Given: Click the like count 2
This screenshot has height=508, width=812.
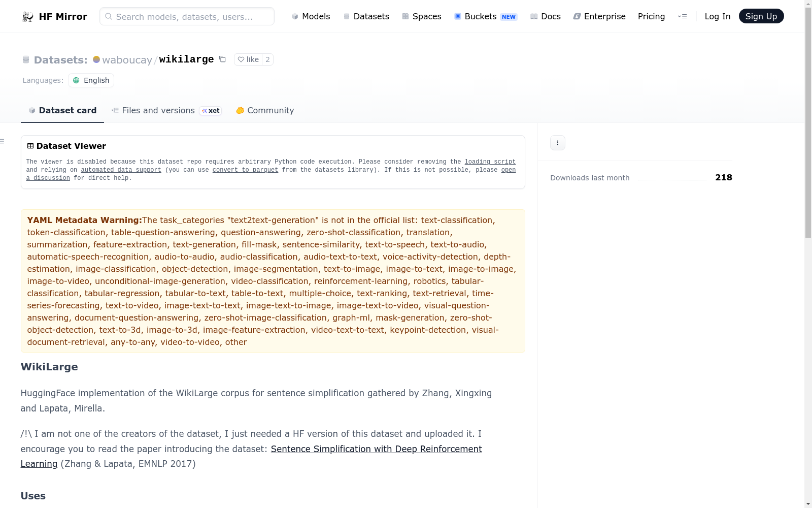Looking at the screenshot, I should pyautogui.click(x=268, y=59).
